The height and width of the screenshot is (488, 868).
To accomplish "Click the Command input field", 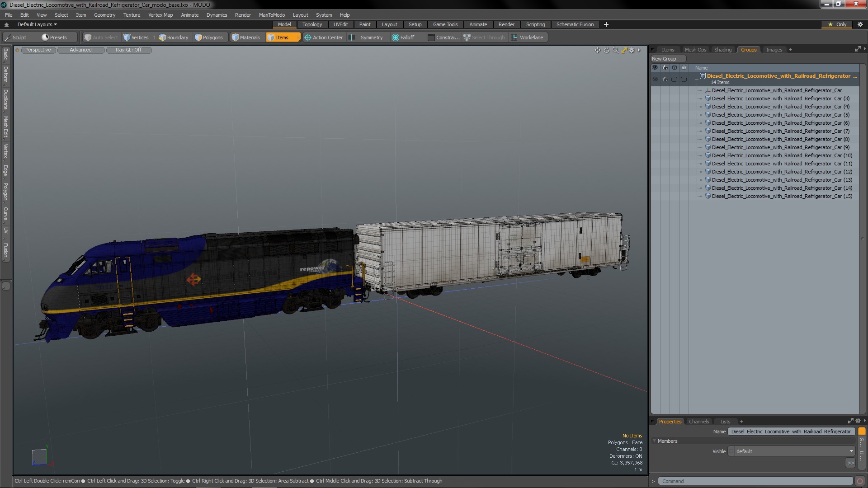I will point(755,481).
